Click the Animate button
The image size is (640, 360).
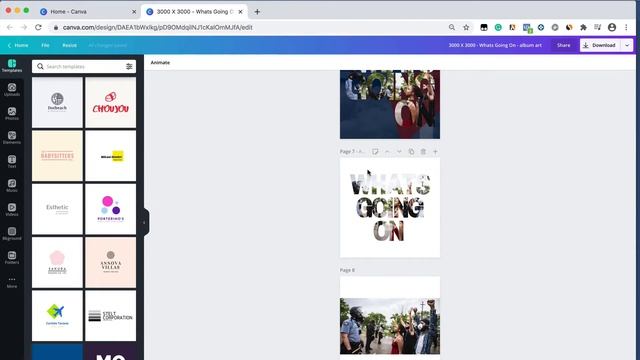coord(160,62)
